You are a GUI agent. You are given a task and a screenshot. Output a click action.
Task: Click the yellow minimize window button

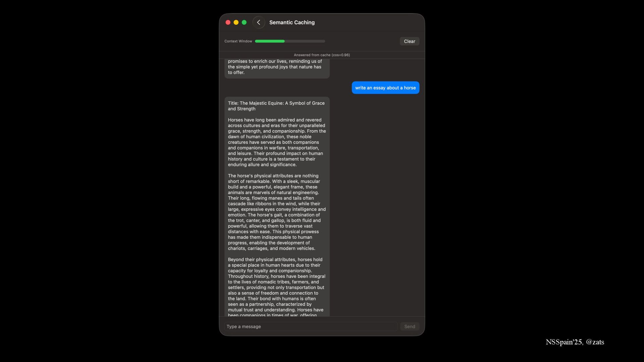[236, 22]
